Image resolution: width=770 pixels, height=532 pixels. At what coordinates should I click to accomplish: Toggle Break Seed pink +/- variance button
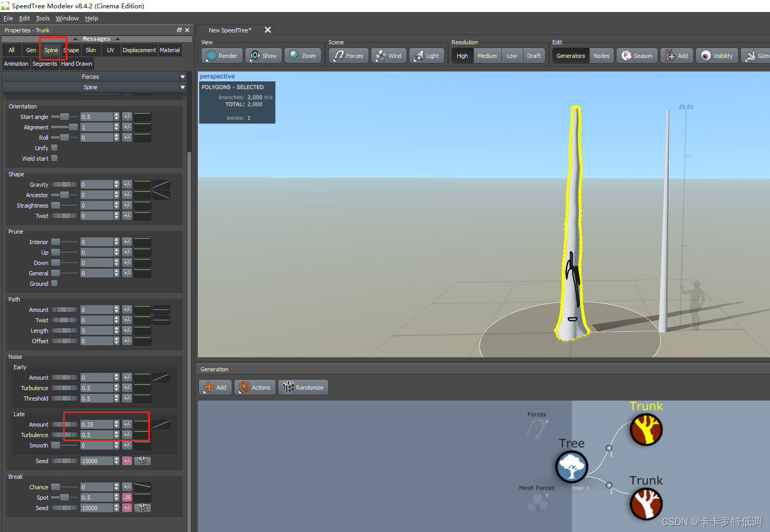(127, 508)
